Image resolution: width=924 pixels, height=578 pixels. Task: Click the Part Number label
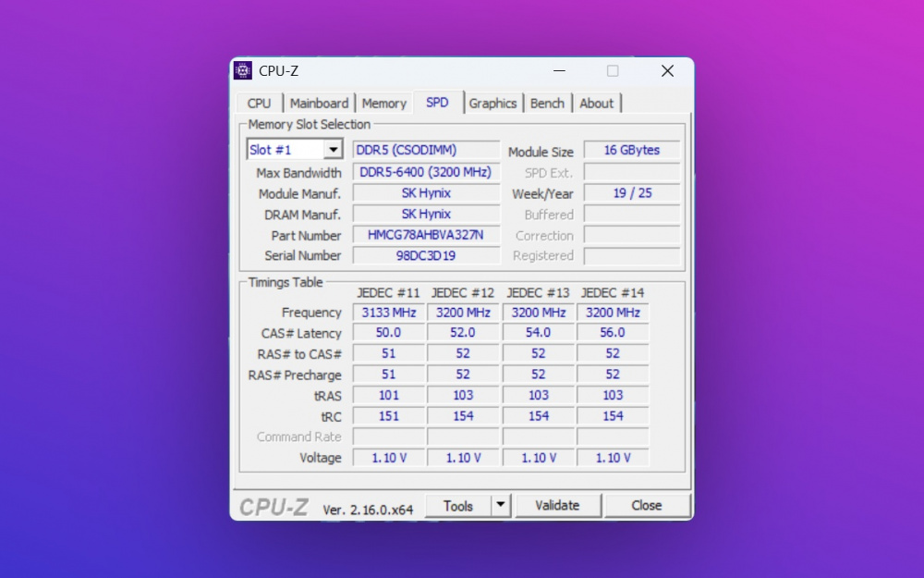coord(306,235)
